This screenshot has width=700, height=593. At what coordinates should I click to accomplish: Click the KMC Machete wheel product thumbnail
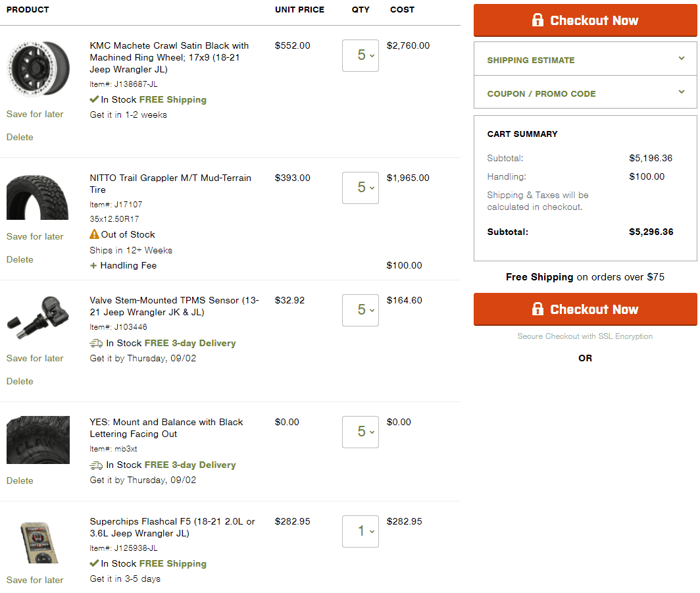tap(38, 68)
